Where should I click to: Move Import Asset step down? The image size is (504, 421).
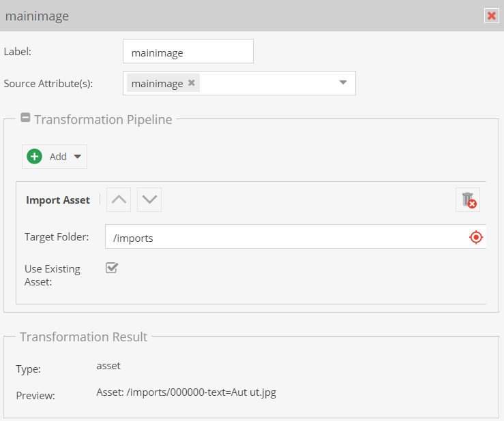click(149, 200)
